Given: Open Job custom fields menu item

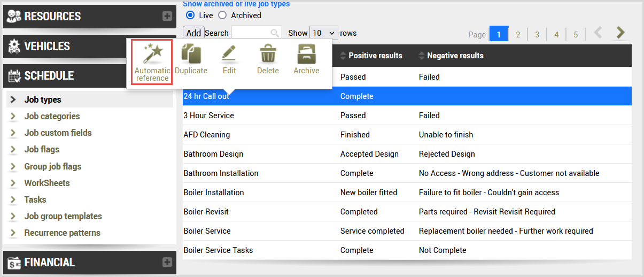Looking at the screenshot, I should [58, 133].
